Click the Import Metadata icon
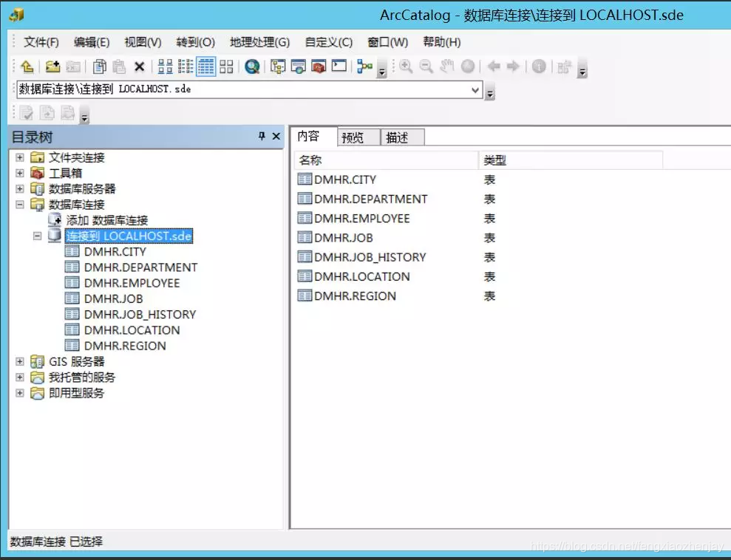Viewport: 731px width, 560px height. point(67,113)
